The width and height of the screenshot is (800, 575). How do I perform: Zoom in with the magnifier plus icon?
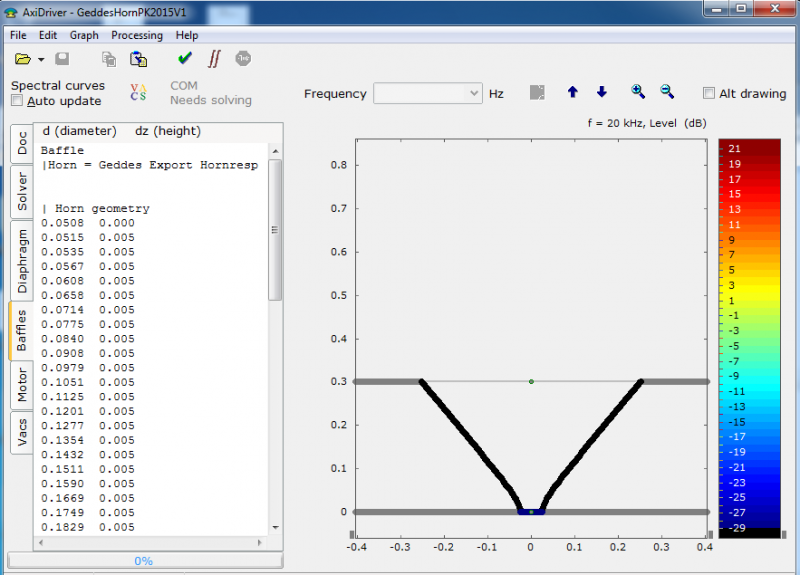point(638,92)
